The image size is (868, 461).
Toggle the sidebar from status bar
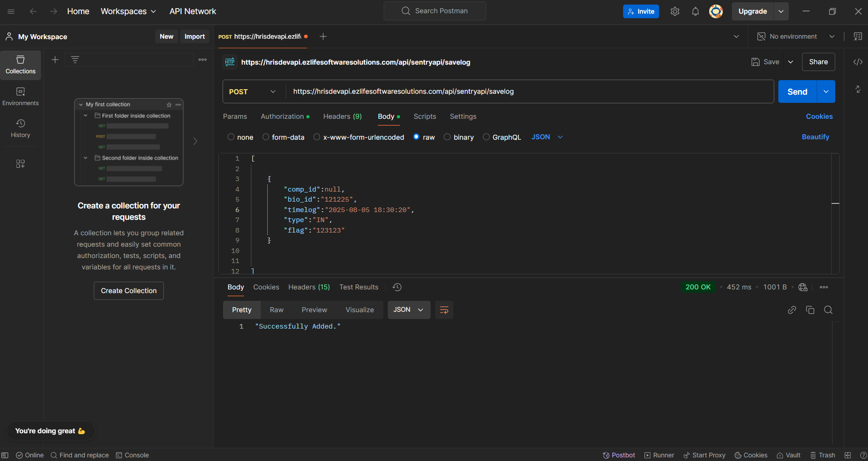point(5,455)
